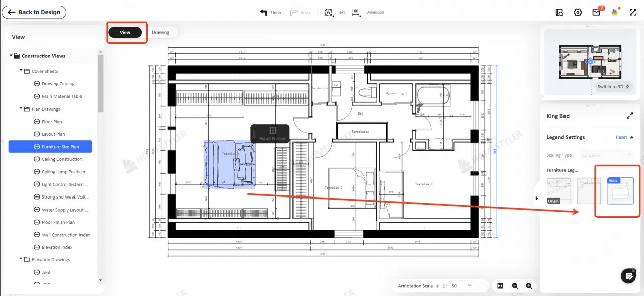This screenshot has width=644, height=296.
Task: Select the Origin furniture legend thumbnail
Action: click(x=560, y=191)
